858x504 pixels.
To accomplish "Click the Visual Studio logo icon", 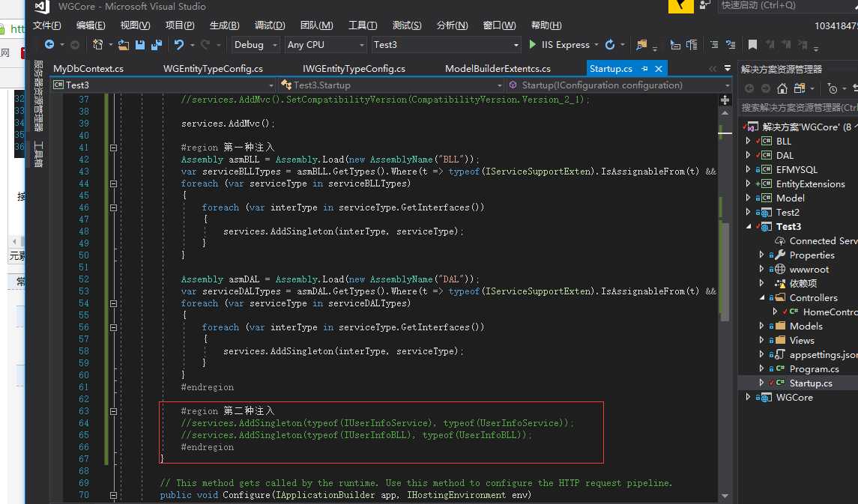I will point(41,7).
